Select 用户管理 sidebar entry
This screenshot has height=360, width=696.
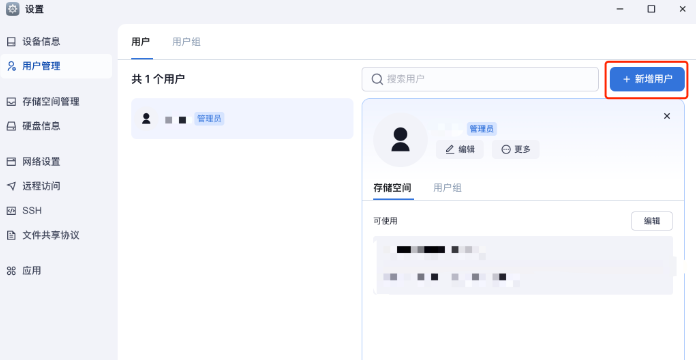56,66
